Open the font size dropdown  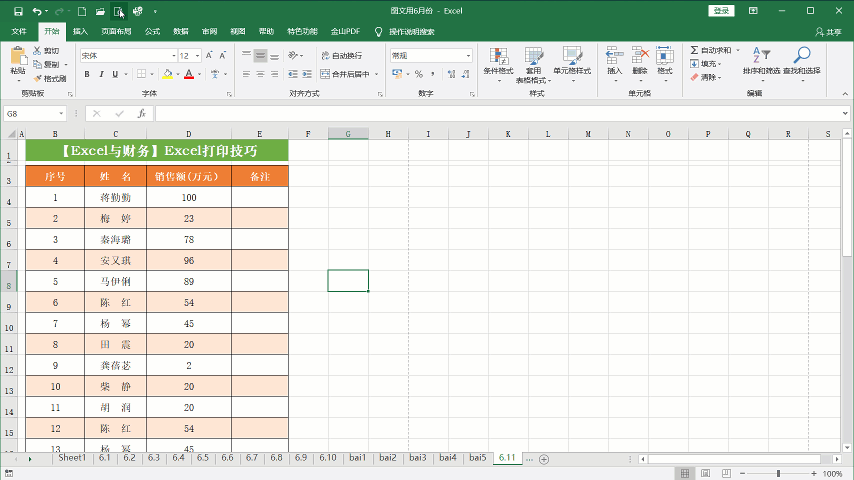(x=196, y=56)
